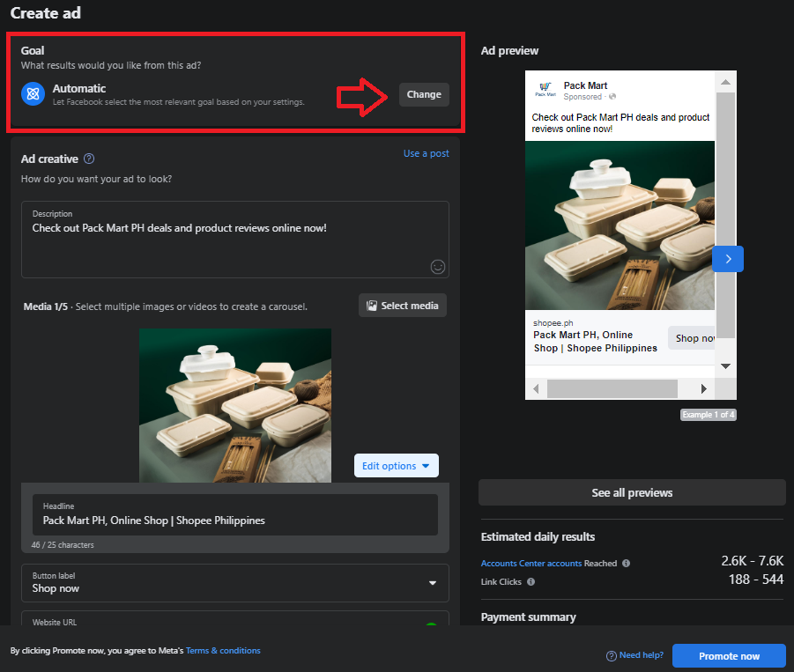Click the Automatic goal title text
The width and height of the screenshot is (794, 672).
(79, 89)
